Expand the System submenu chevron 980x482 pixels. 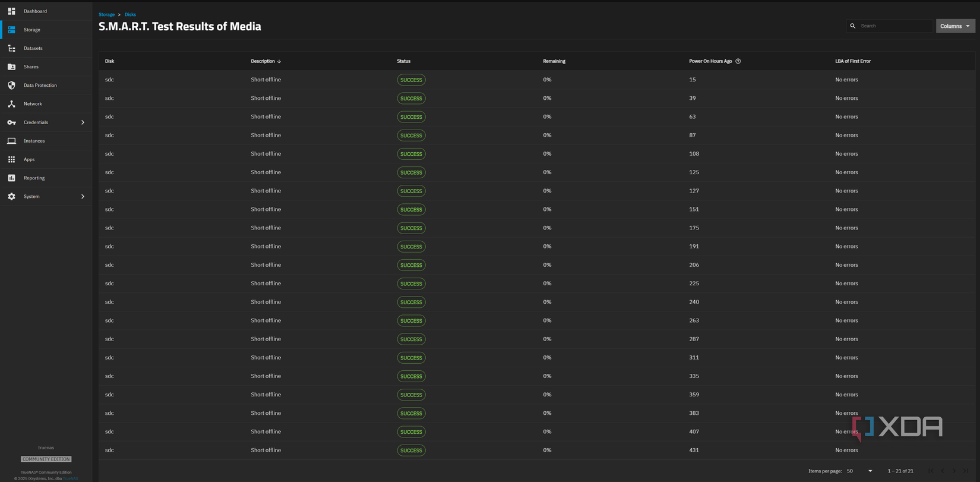[x=83, y=197]
